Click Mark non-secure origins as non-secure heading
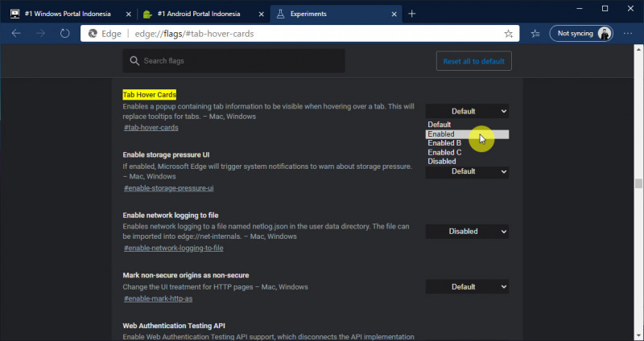 tap(186, 275)
